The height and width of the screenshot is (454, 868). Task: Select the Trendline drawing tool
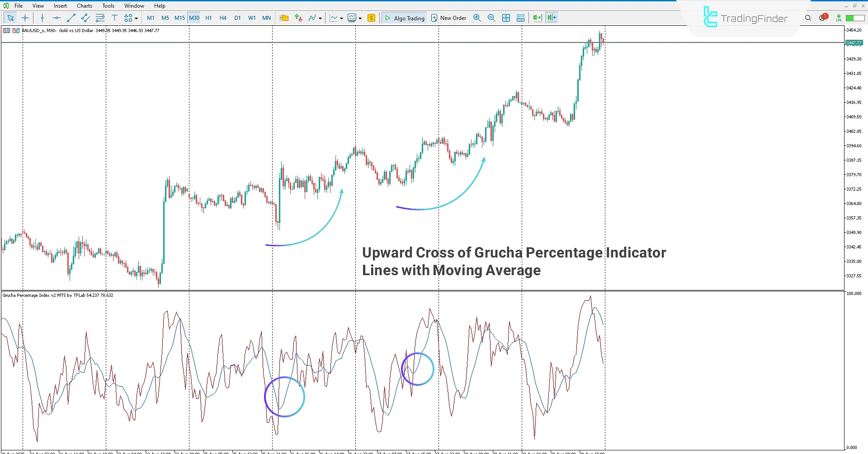[71, 18]
